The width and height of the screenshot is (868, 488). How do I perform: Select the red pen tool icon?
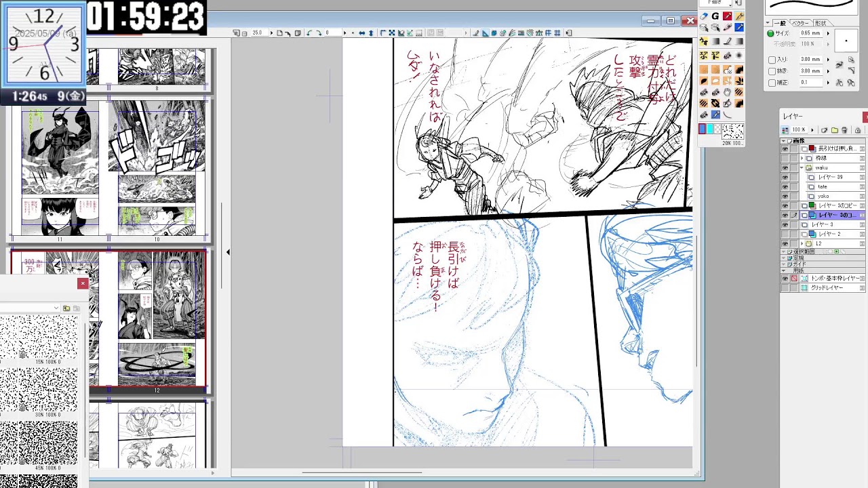pos(727,16)
